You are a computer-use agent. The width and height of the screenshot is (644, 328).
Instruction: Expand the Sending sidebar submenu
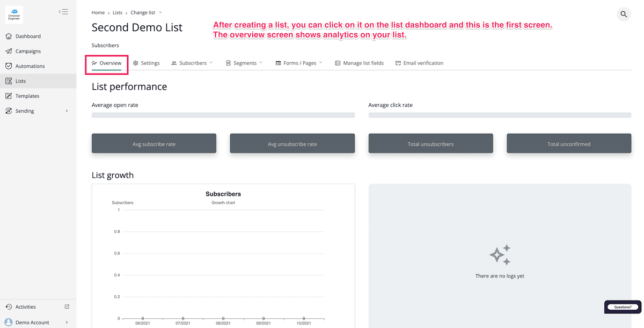point(67,111)
